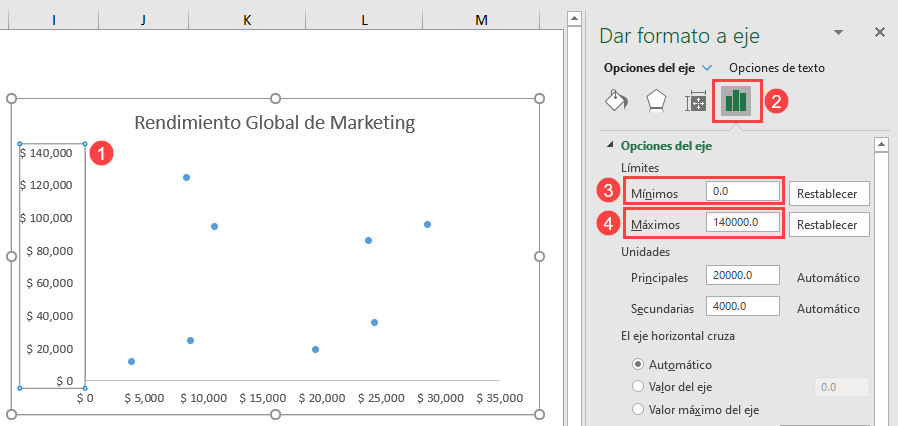Click the Límites section label
The width and height of the screenshot is (898, 426).
[640, 168]
